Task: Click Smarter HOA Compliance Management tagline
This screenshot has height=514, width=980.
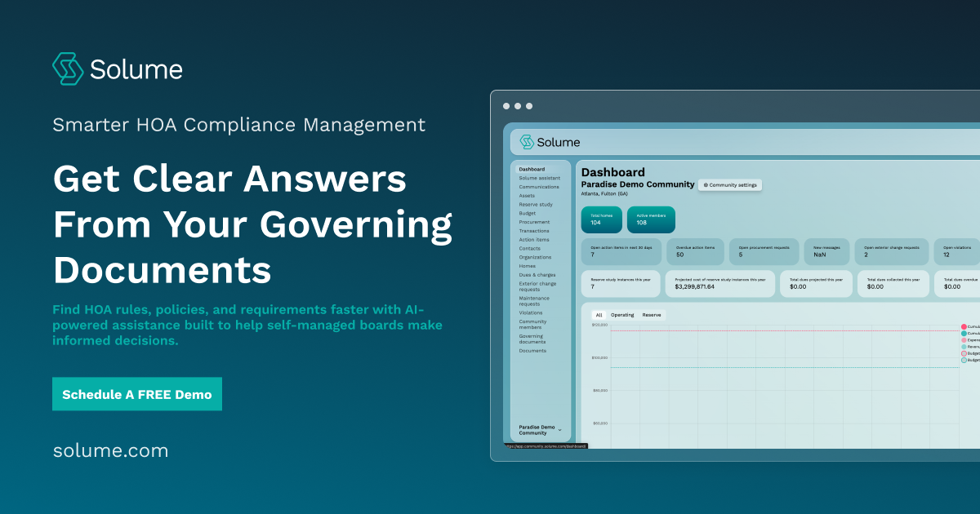Action: [238, 125]
